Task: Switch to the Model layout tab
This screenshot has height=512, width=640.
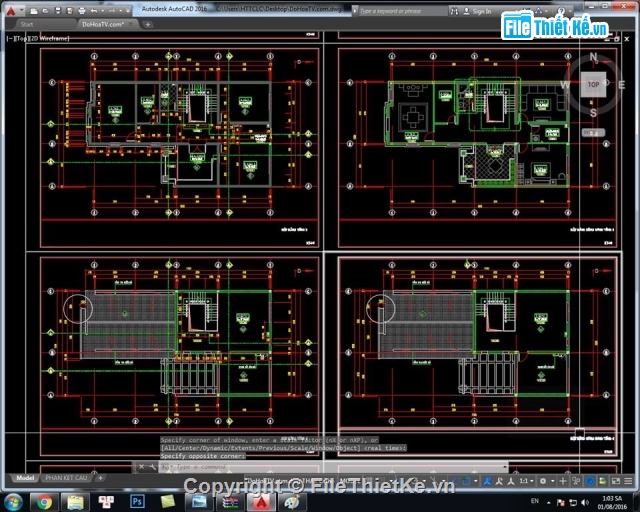Action: click(x=25, y=478)
